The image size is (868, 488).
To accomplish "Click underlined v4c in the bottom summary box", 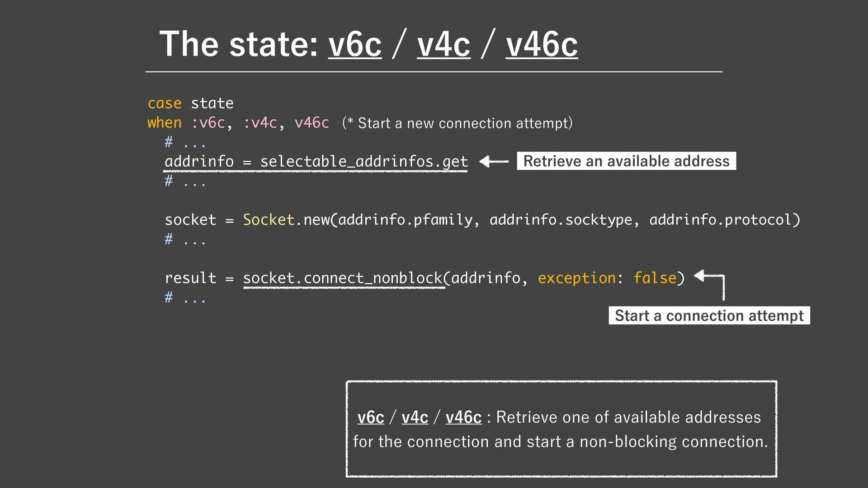I will (415, 417).
